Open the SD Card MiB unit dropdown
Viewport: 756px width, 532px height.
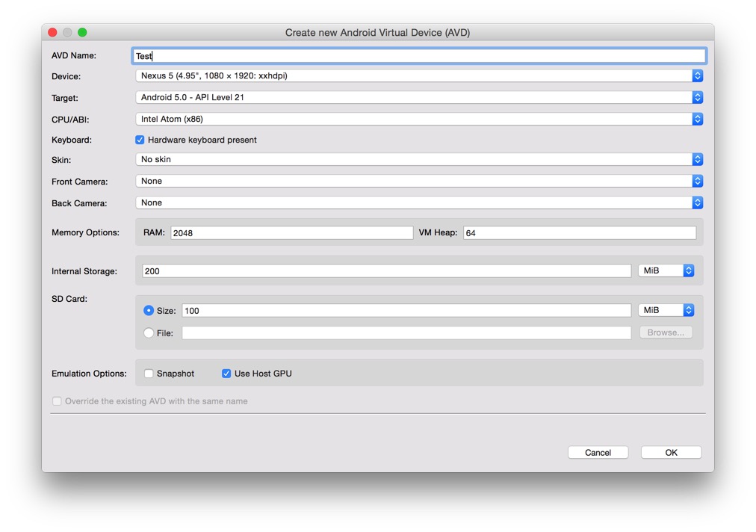pyautogui.click(x=666, y=310)
